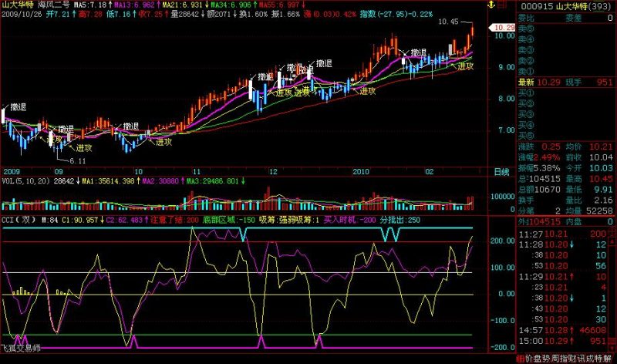Click the yellow anchor icon above the price axis

point(491,5)
